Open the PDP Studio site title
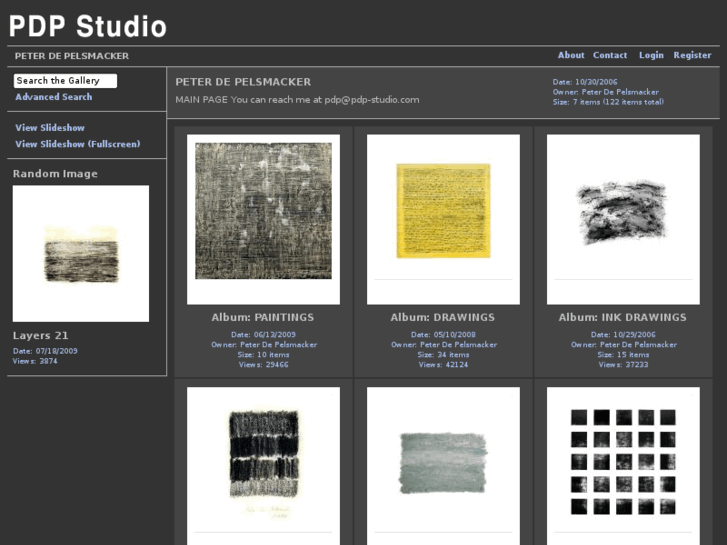 coord(88,26)
